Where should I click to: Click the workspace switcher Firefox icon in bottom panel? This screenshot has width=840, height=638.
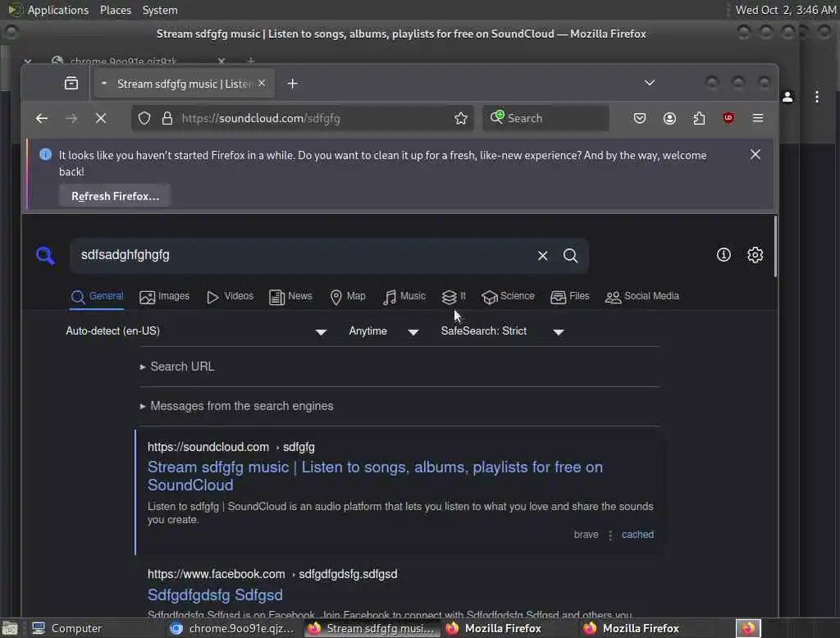point(748,628)
